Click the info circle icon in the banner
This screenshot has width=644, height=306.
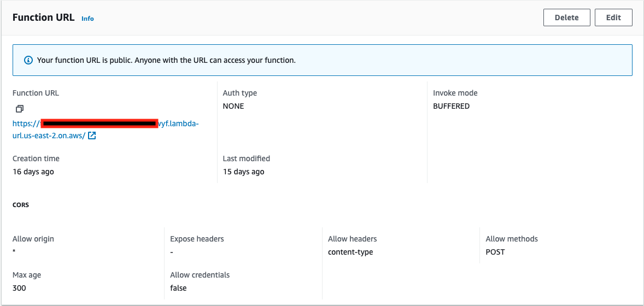point(28,60)
